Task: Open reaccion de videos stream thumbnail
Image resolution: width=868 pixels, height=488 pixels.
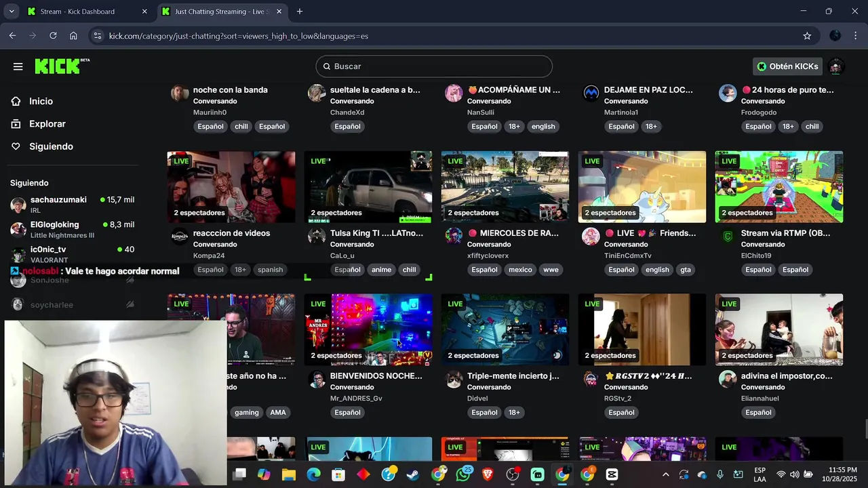Action: [x=231, y=187]
